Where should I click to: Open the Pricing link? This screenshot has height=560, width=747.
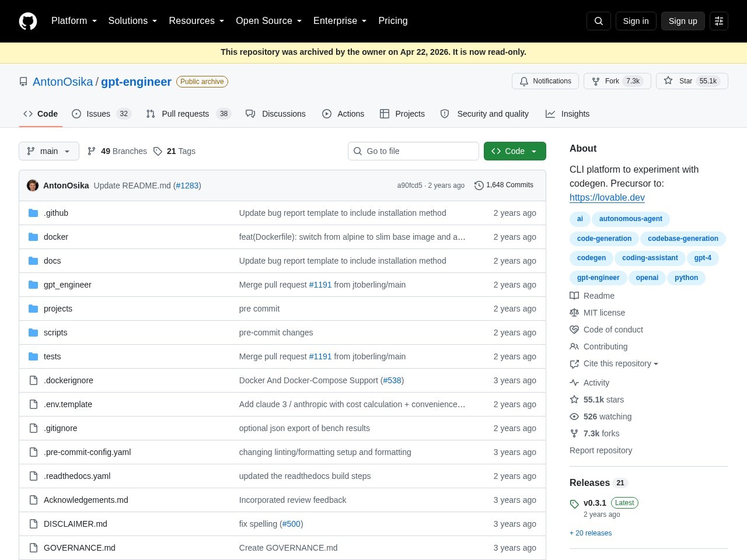[x=393, y=21]
